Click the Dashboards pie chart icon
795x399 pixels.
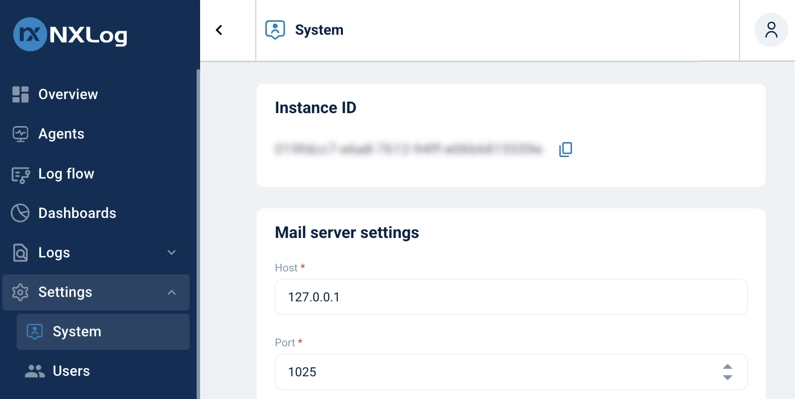(20, 213)
